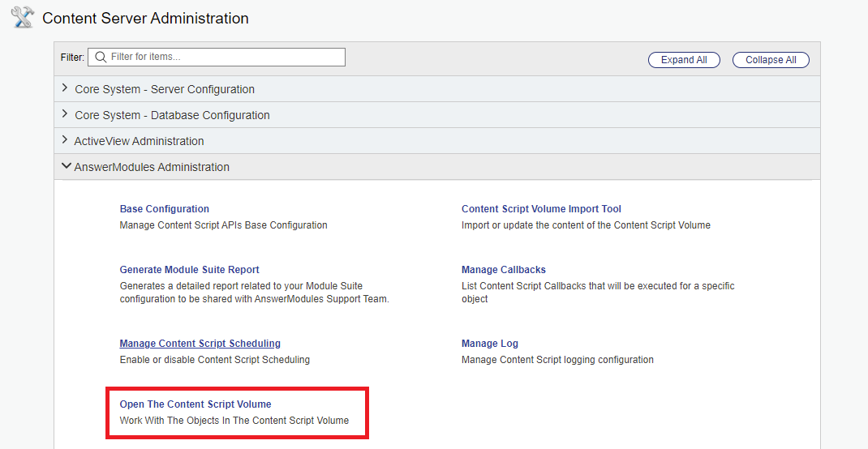Image resolution: width=868 pixels, height=449 pixels.
Task: Open Content Script Volume Import Tool link
Action: (x=541, y=209)
